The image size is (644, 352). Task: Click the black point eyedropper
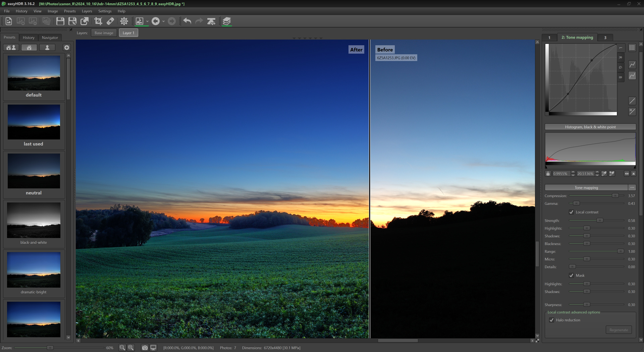pyautogui.click(x=604, y=174)
